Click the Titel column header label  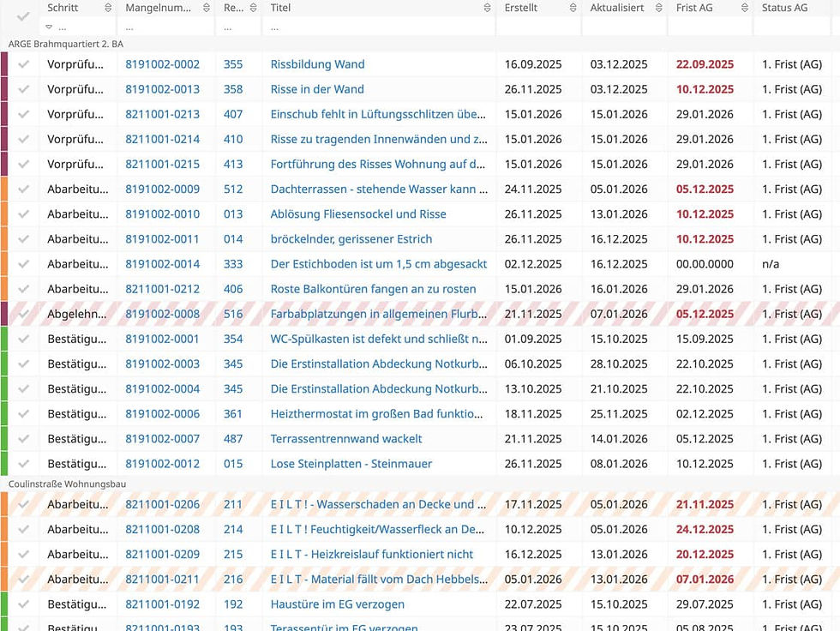tap(280, 8)
